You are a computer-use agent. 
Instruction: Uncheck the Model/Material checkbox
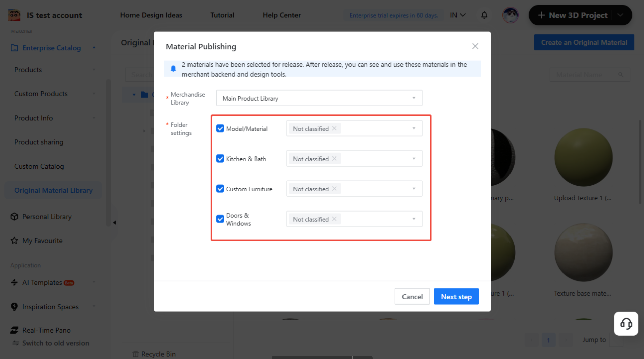(220, 129)
